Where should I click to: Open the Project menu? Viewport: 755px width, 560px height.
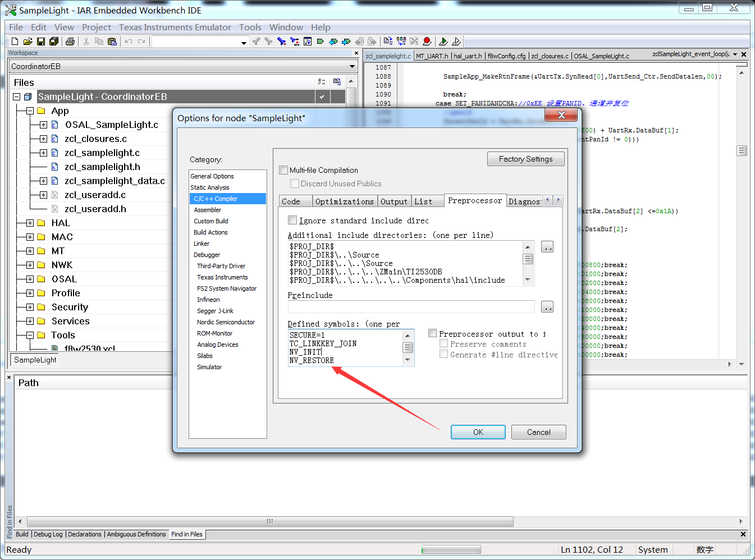tap(97, 27)
